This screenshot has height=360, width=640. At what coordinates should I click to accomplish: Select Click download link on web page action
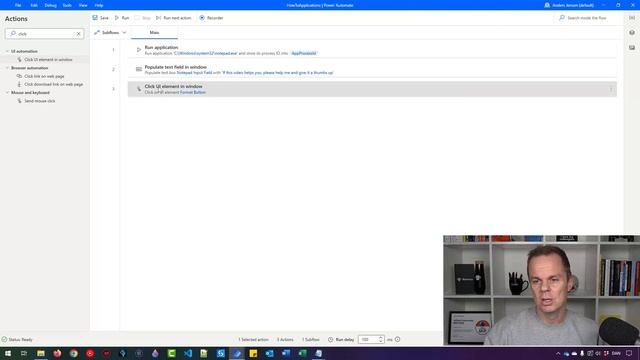pos(53,84)
